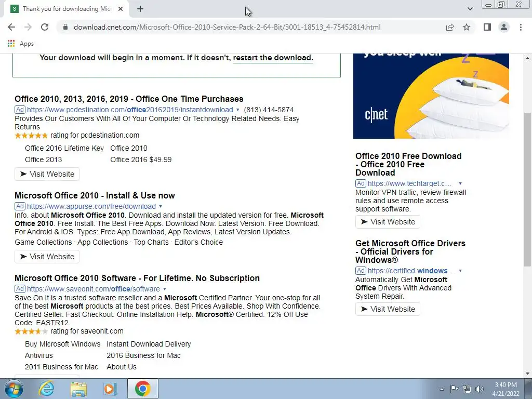Open 'Buy Microsoft Windows' sitelink
This screenshot has width=532, height=399.
[x=62, y=344]
